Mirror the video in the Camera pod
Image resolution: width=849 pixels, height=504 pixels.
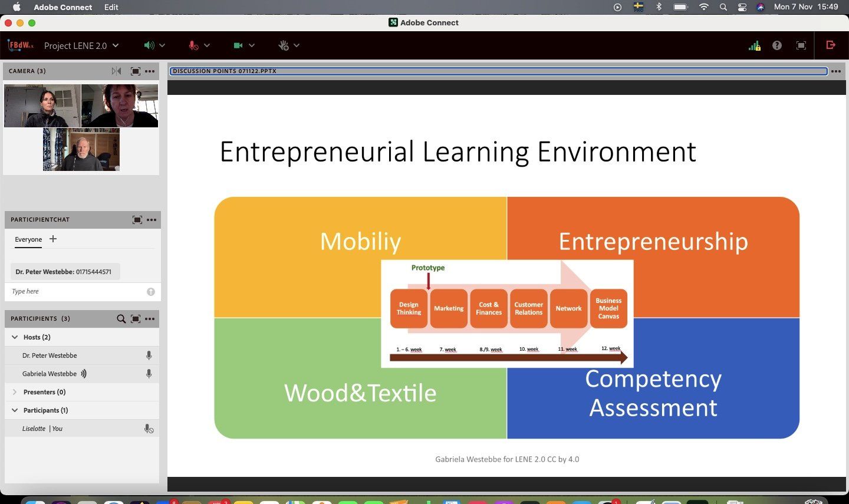pyautogui.click(x=117, y=71)
